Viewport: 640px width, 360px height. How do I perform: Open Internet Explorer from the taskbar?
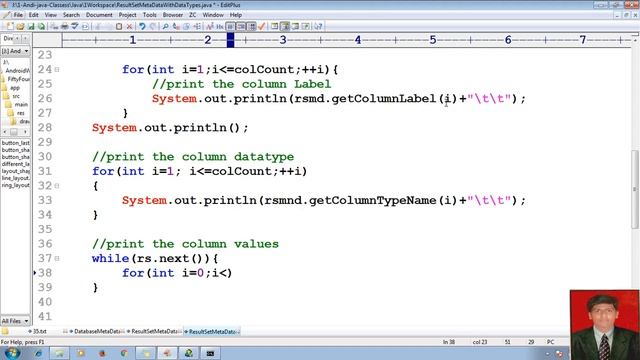38,353
